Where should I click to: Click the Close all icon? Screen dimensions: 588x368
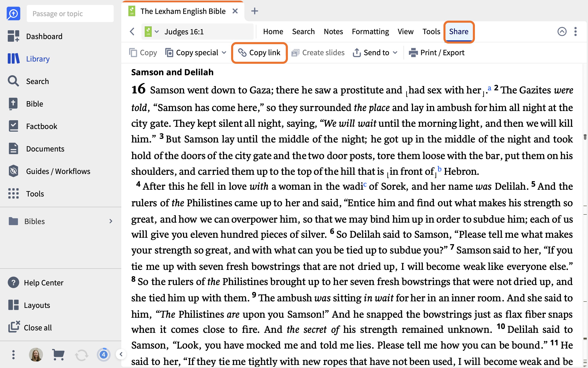coord(14,327)
